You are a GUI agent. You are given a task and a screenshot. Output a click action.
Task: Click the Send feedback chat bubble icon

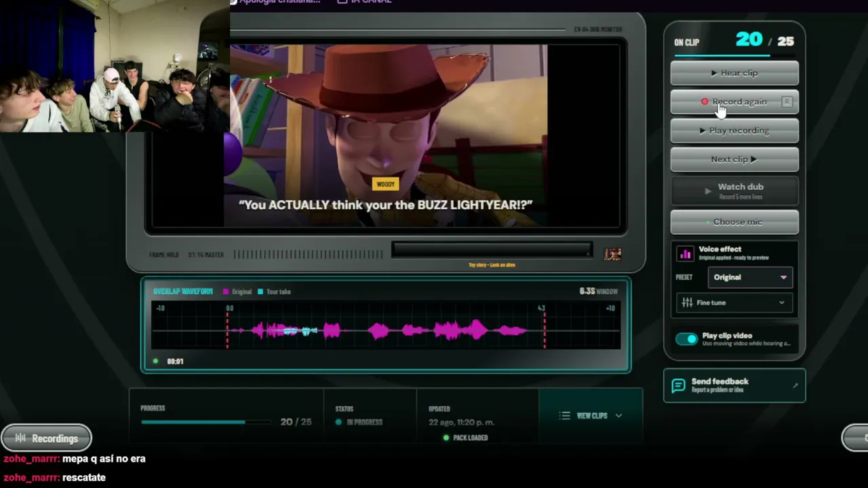point(678,386)
